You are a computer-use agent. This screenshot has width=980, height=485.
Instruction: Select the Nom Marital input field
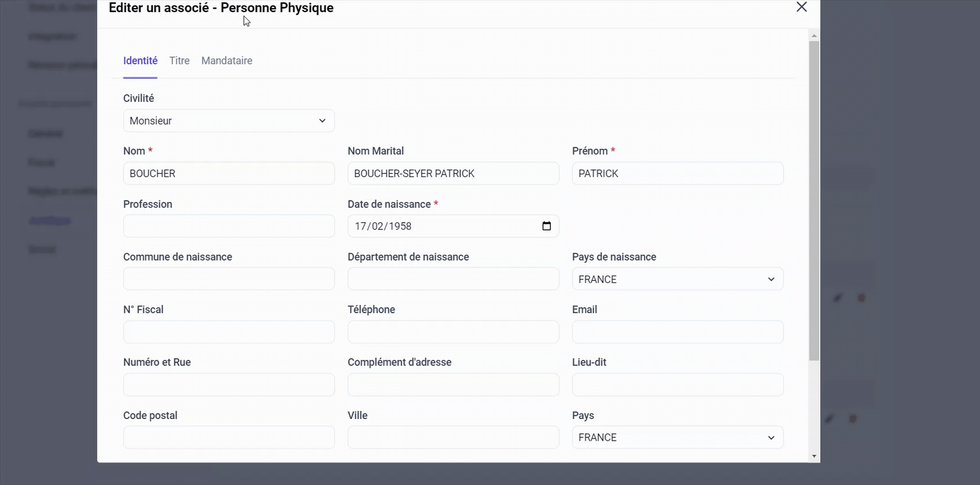click(453, 174)
